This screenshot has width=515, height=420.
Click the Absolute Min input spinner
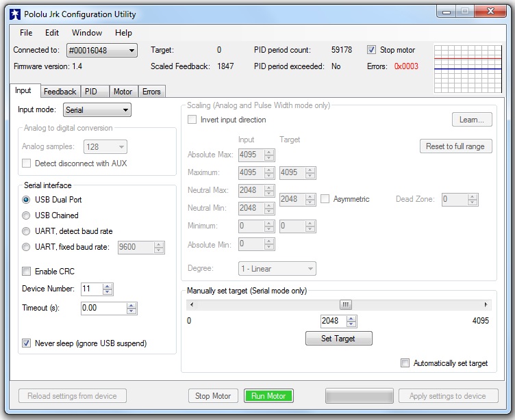[269, 244]
